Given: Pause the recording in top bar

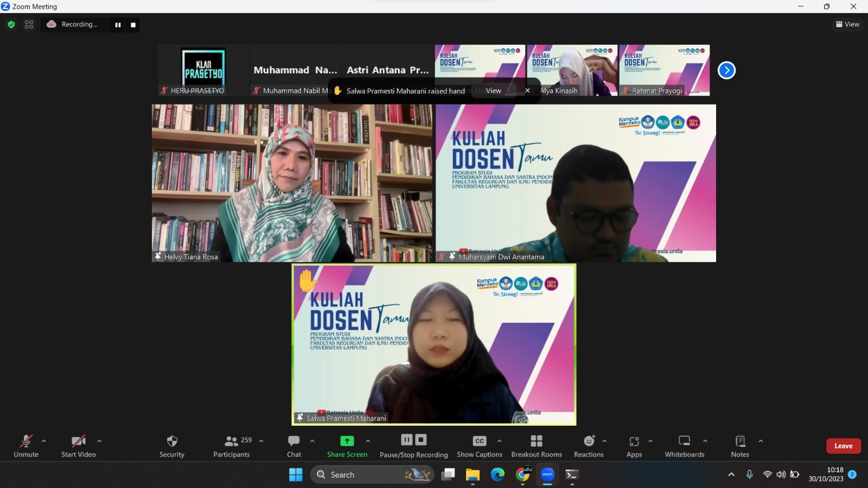Looking at the screenshot, I should [x=118, y=25].
